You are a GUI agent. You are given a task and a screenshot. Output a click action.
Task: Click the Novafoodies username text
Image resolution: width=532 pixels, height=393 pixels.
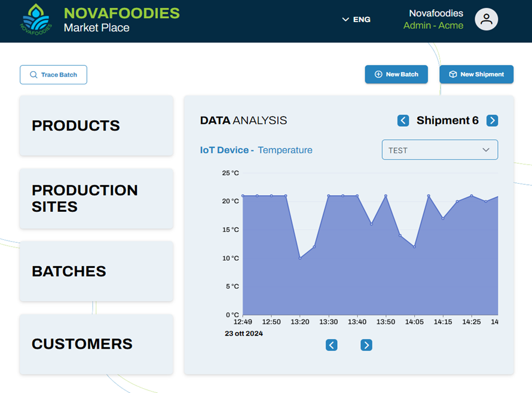(436, 13)
